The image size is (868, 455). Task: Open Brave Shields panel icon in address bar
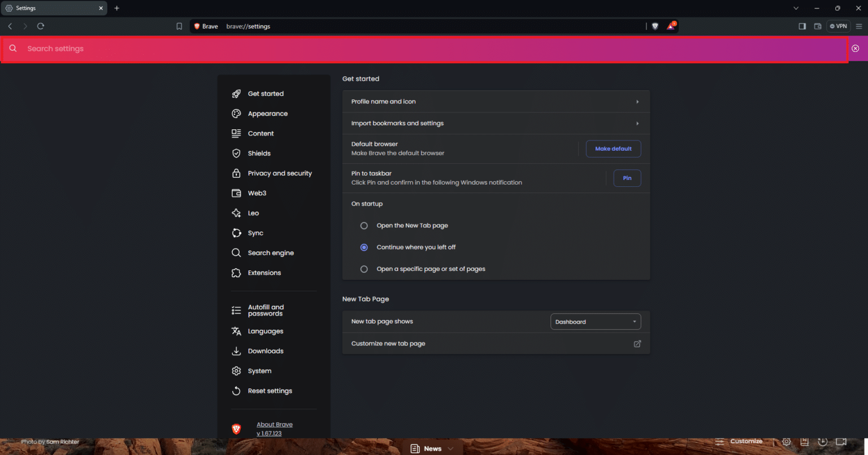point(655,26)
